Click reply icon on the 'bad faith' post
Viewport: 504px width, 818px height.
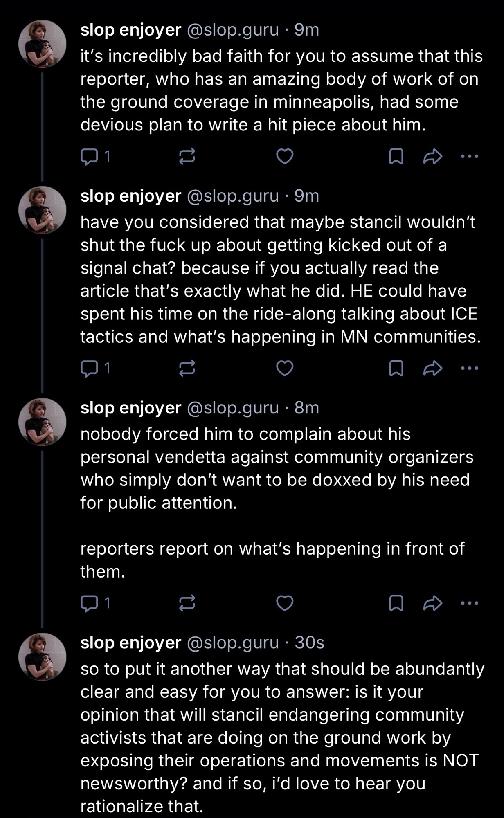(x=88, y=156)
